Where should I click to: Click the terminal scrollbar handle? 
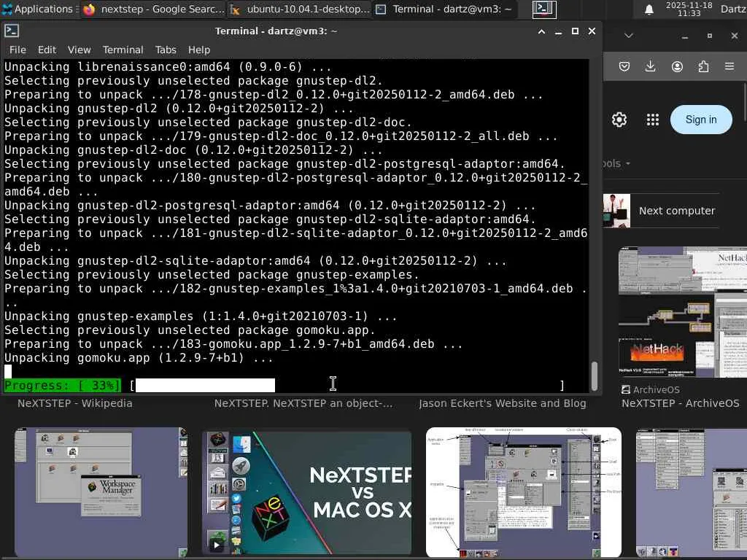click(594, 376)
